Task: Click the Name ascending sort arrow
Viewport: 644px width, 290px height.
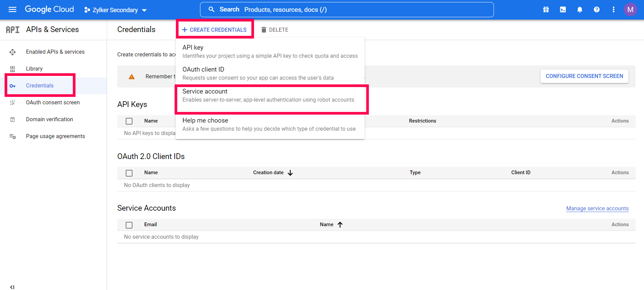Action: [340, 225]
